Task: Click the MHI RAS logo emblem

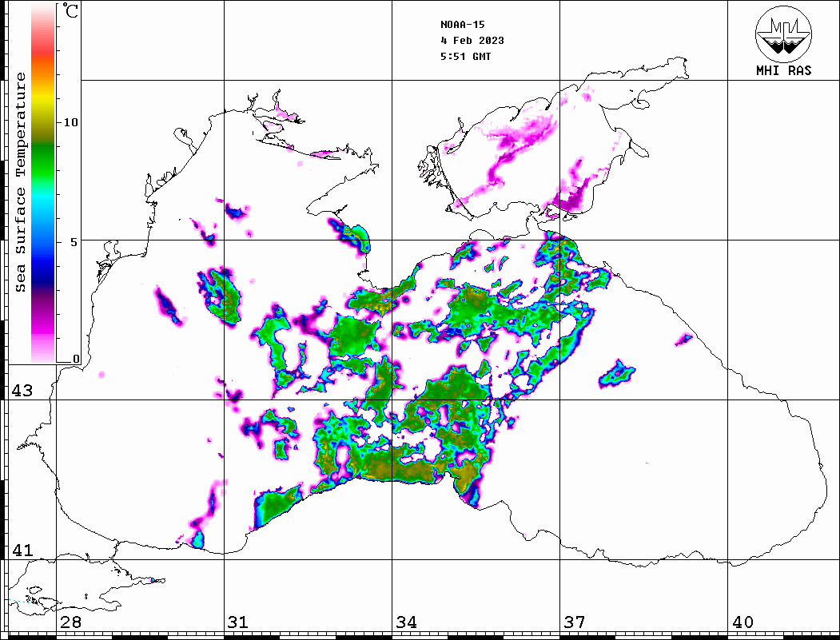Action: pos(784,34)
